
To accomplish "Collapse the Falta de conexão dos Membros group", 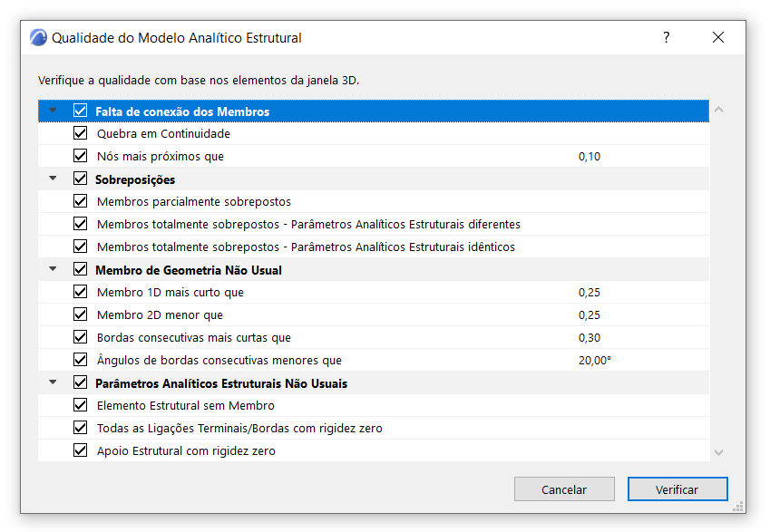I will tap(53, 111).
